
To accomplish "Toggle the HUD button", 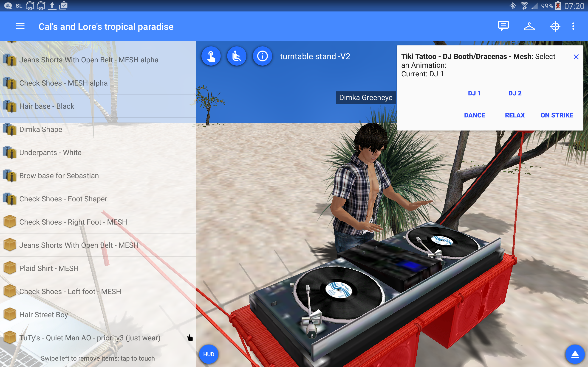I will click(x=209, y=354).
